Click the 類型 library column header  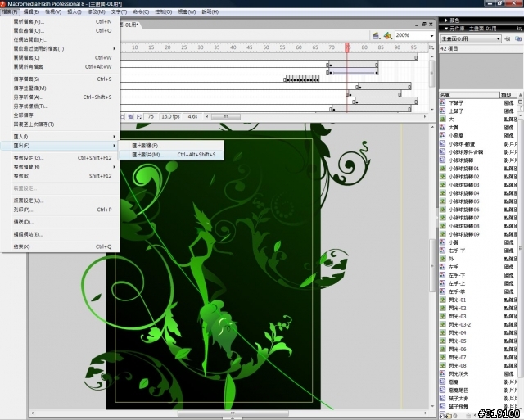point(508,95)
